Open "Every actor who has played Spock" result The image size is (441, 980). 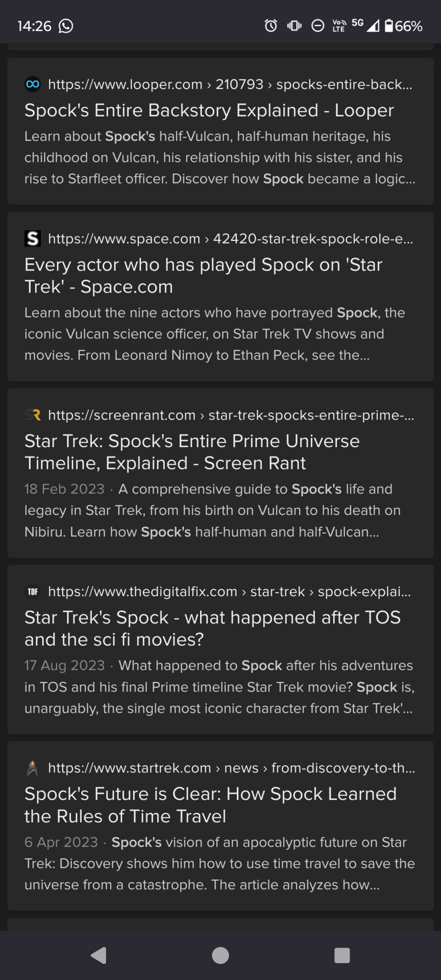(203, 276)
